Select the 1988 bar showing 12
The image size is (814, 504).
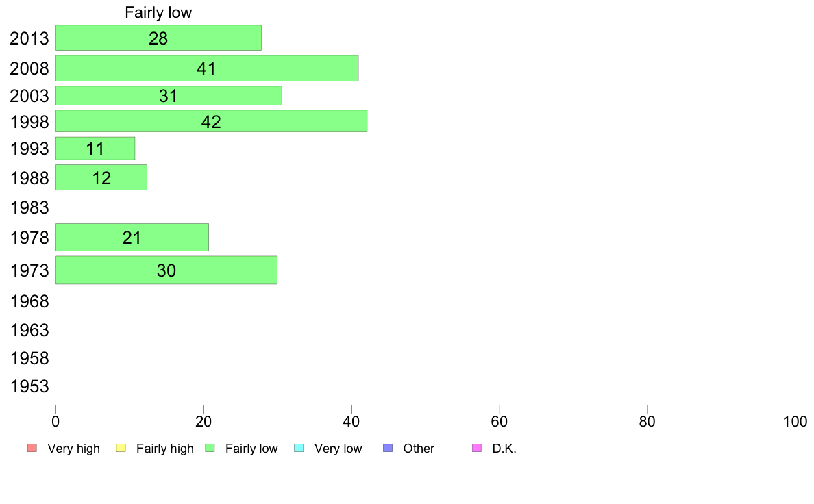tap(101, 177)
